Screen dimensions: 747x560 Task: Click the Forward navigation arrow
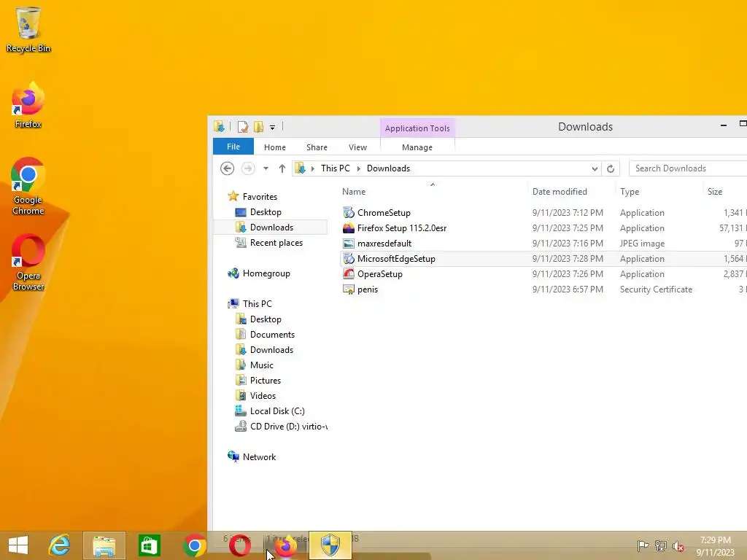pyautogui.click(x=248, y=168)
